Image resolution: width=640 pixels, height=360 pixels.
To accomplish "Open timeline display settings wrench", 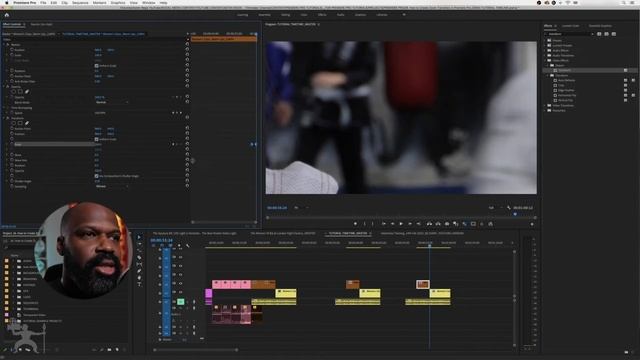I will 188,246.
